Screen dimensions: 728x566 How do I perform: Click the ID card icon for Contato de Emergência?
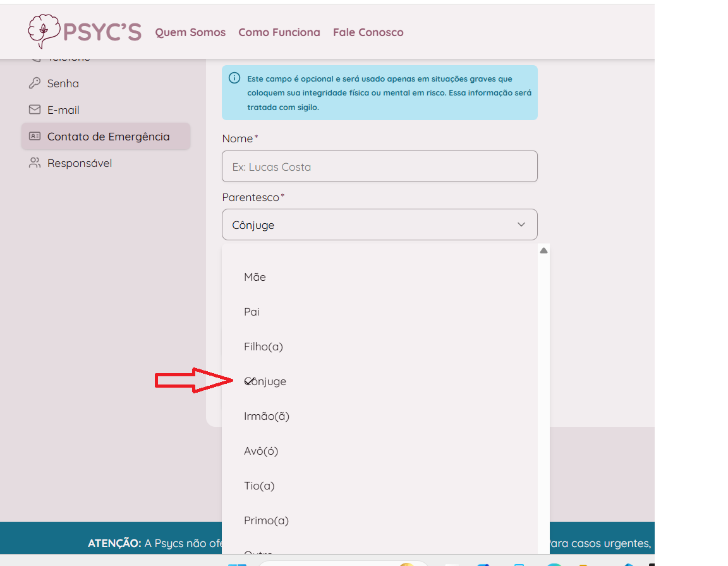point(35,137)
